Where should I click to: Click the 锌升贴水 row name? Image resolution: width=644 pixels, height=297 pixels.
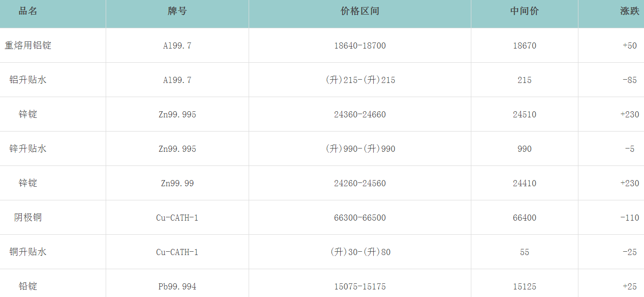click(28, 149)
